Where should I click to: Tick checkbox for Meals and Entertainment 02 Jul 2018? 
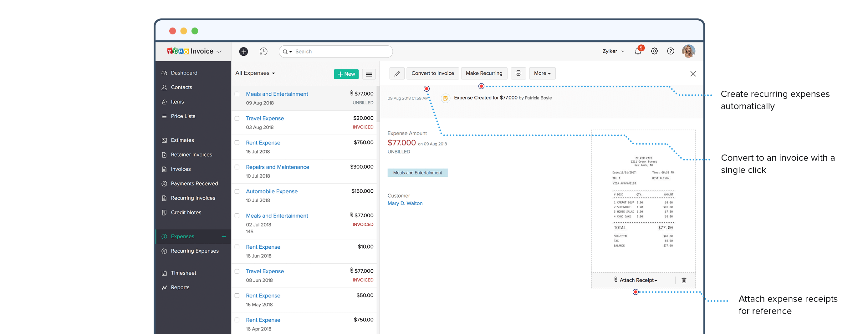237,216
